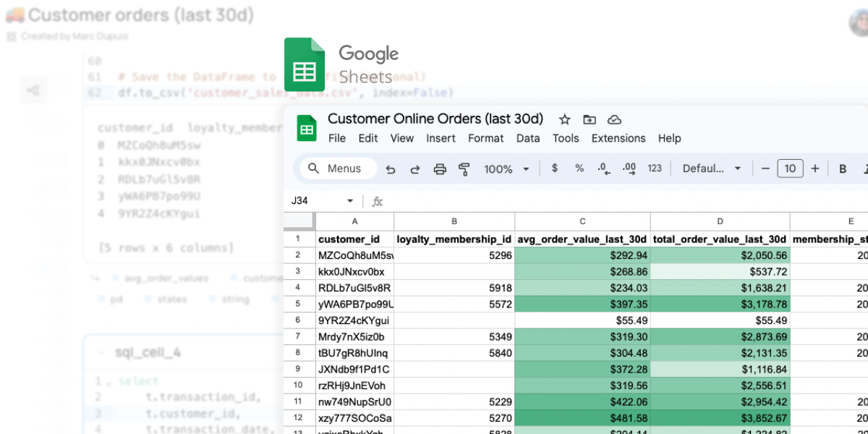Click the Redo arrow
This screenshot has height=434, width=868.
415,169
